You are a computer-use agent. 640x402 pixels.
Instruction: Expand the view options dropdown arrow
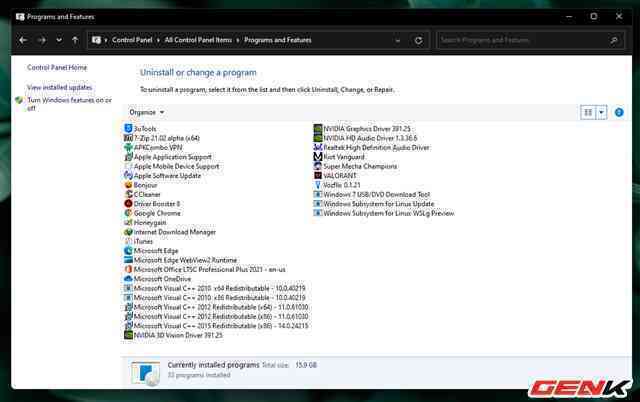[602, 112]
